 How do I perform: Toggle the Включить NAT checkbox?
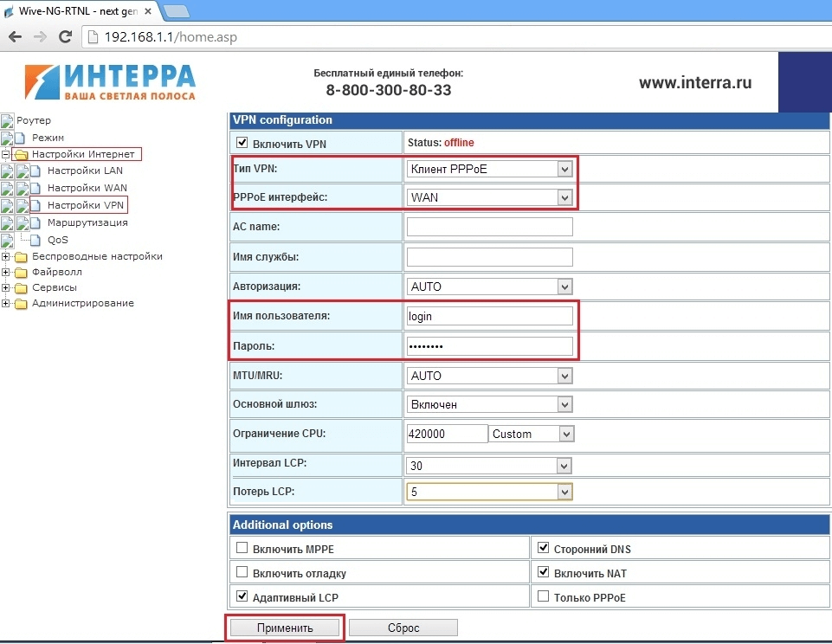point(543,572)
